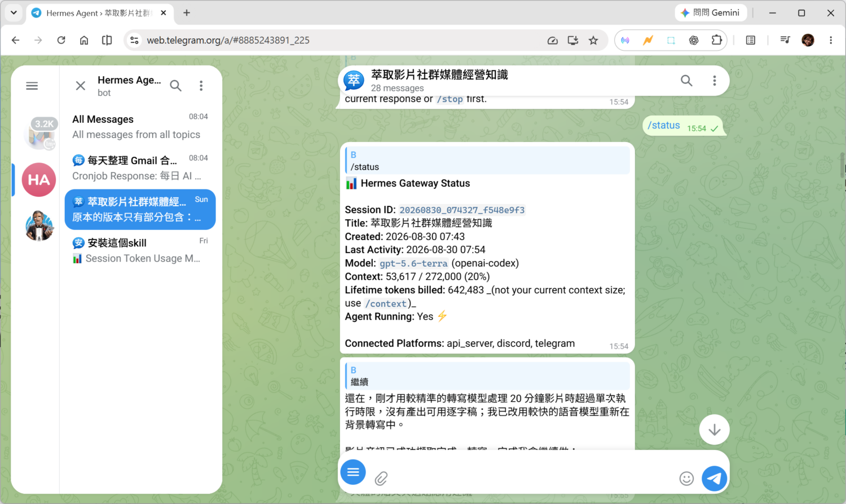Attach a file with paperclip icon

pyautogui.click(x=381, y=479)
